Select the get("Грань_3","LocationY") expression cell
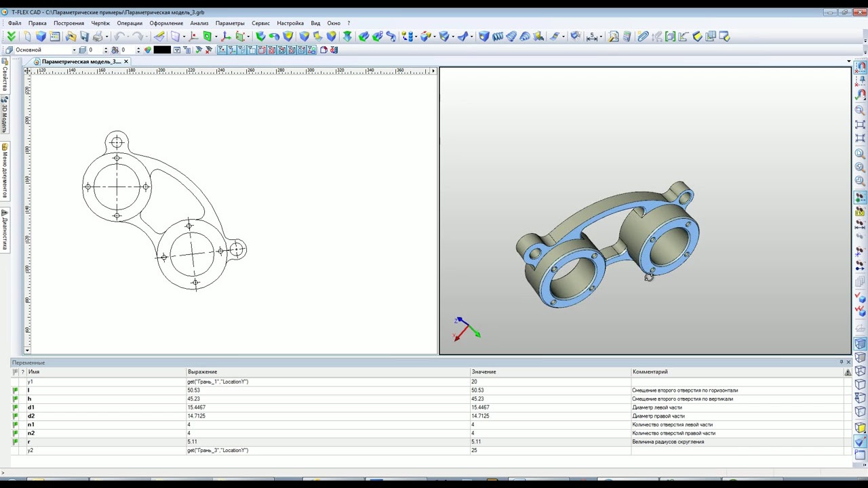 [328, 450]
